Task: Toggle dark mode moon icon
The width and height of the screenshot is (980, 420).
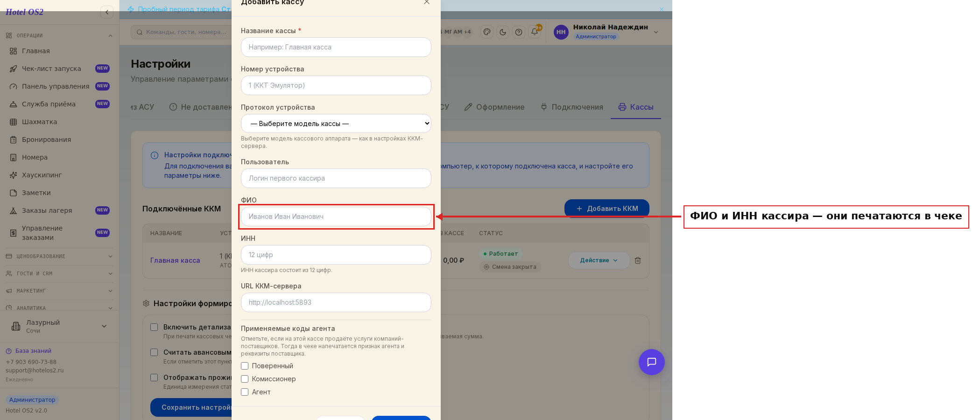Action: pyautogui.click(x=503, y=32)
